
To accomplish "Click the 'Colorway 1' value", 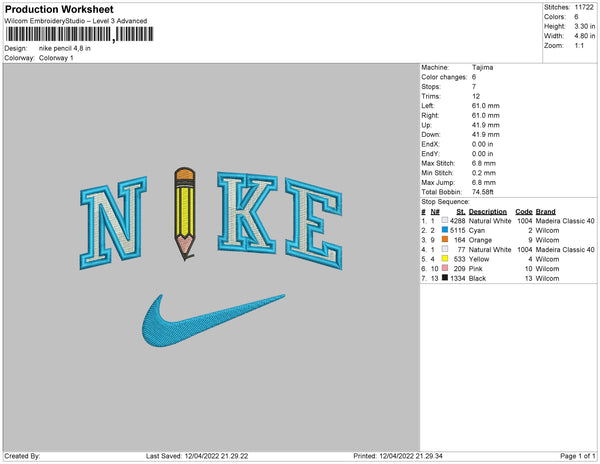I will [56, 58].
